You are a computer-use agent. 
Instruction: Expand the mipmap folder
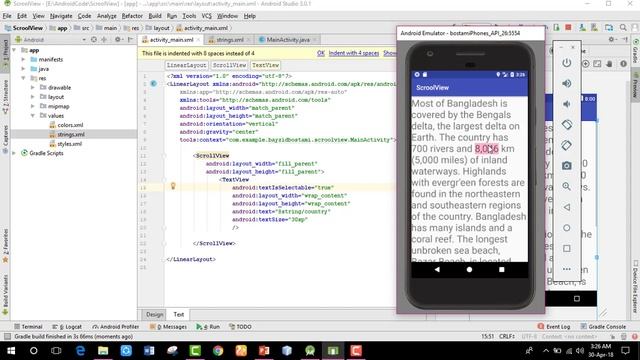[33, 106]
